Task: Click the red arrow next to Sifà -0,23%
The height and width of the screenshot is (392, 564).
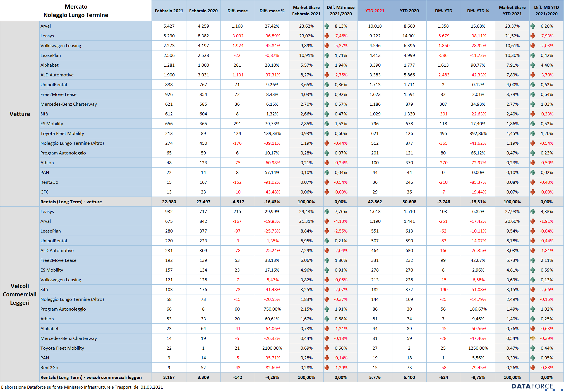Action: coord(533,114)
